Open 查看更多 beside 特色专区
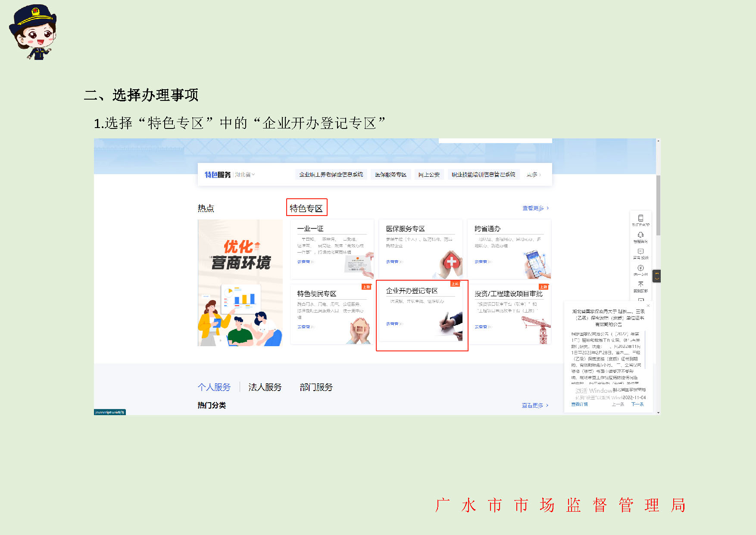Screen dimensions: 756x535 536,208
